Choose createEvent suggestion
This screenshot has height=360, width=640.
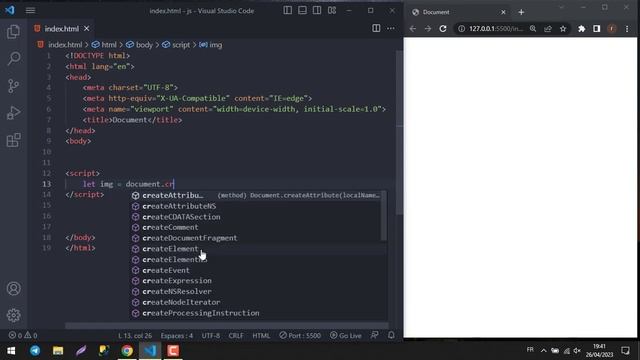258,270
